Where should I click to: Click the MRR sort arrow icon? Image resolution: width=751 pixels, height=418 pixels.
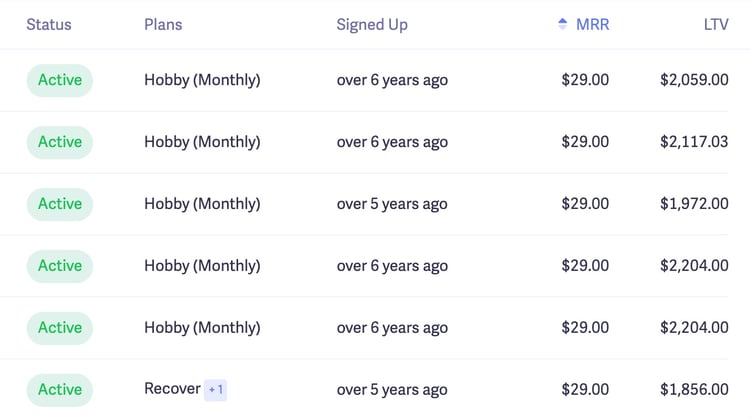[563, 24]
